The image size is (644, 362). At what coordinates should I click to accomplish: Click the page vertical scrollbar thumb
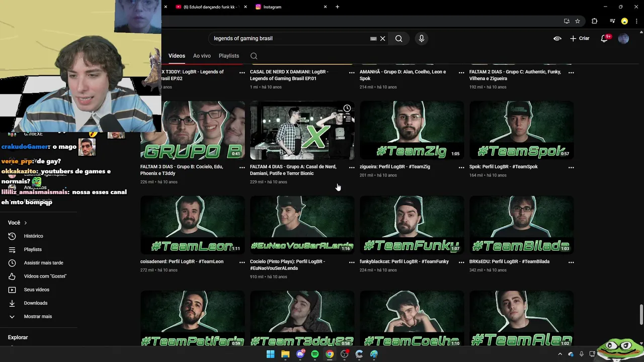pyautogui.click(x=641, y=315)
